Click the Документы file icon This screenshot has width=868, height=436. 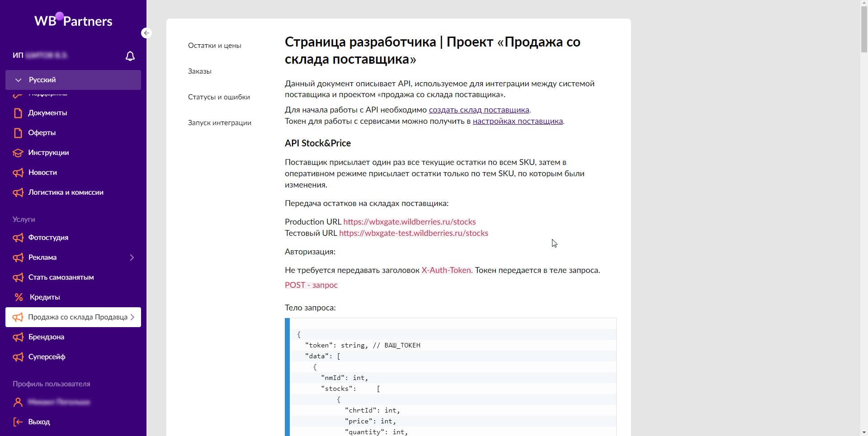tap(18, 113)
